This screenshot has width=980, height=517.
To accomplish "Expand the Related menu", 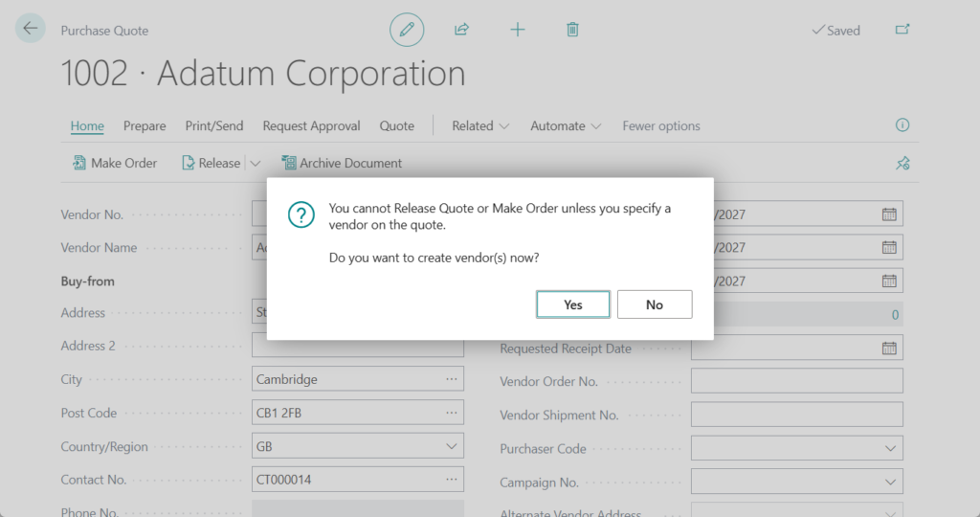I will click(480, 126).
